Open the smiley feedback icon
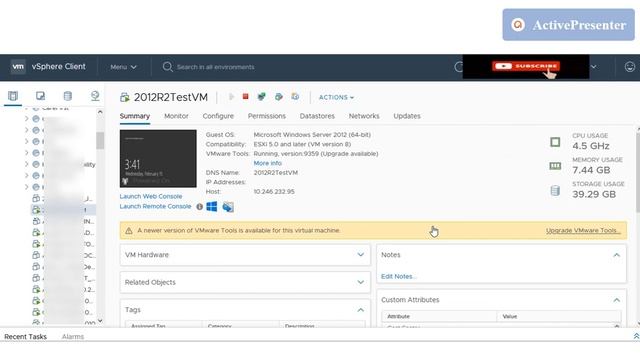 [x=630, y=67]
